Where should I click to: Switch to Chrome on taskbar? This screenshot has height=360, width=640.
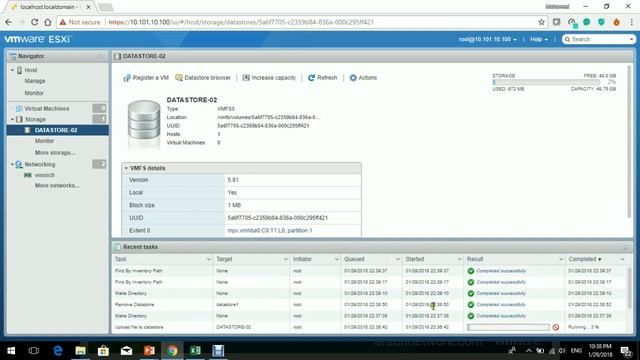(172, 351)
